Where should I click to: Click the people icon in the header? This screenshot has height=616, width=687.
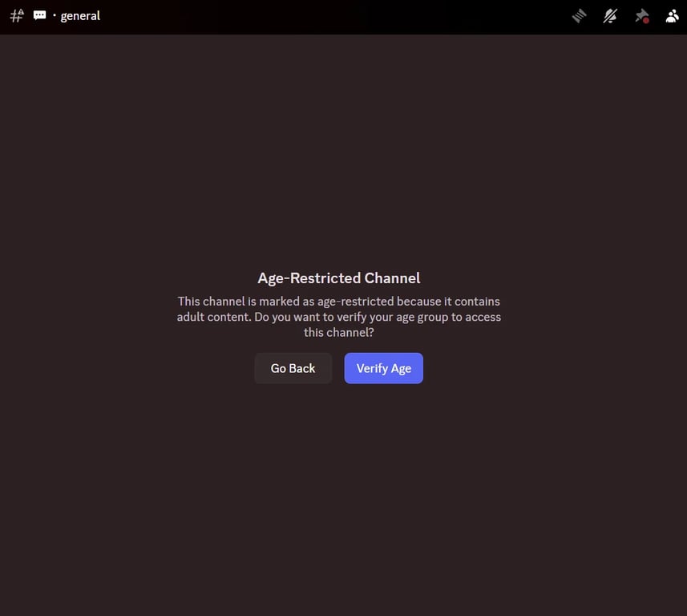[672, 15]
